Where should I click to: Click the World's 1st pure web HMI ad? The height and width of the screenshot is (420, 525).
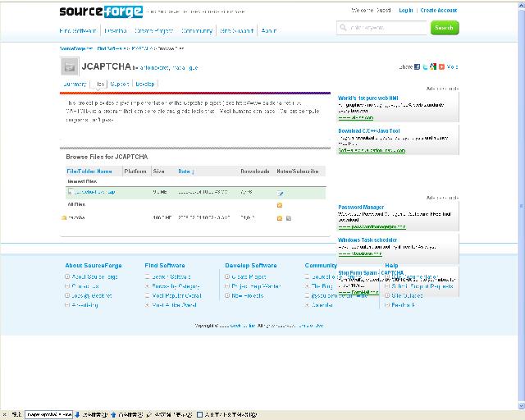pyautogui.click(x=368, y=98)
